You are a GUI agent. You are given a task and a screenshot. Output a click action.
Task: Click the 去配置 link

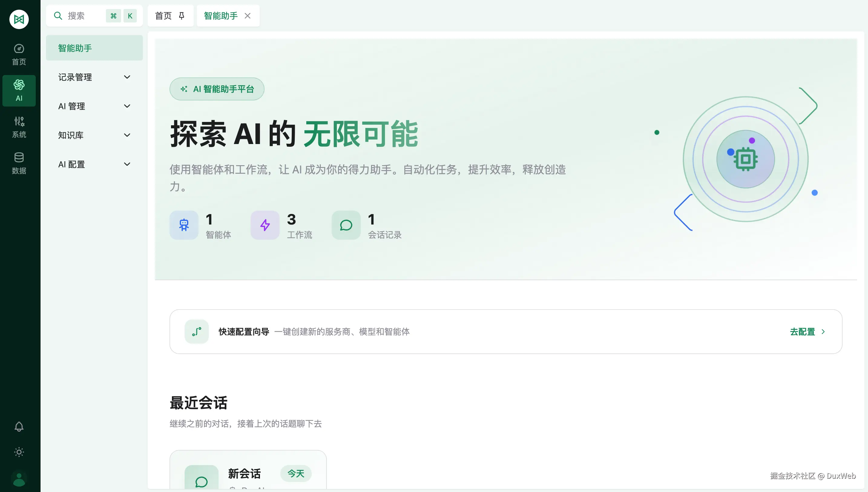(x=807, y=332)
